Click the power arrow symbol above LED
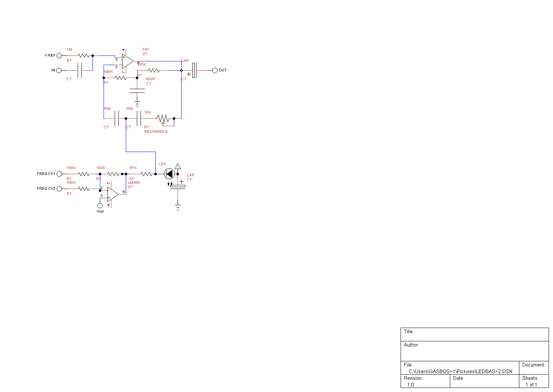 (178, 166)
